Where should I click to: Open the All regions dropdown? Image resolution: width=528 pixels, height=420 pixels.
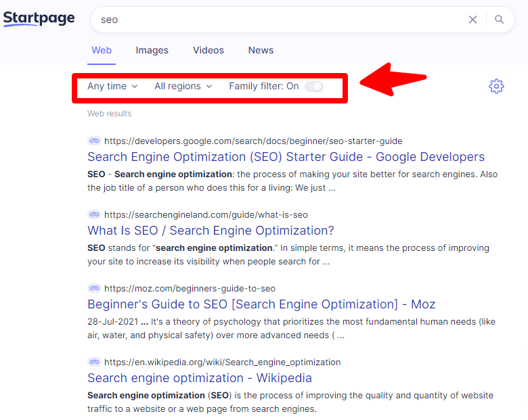click(183, 86)
